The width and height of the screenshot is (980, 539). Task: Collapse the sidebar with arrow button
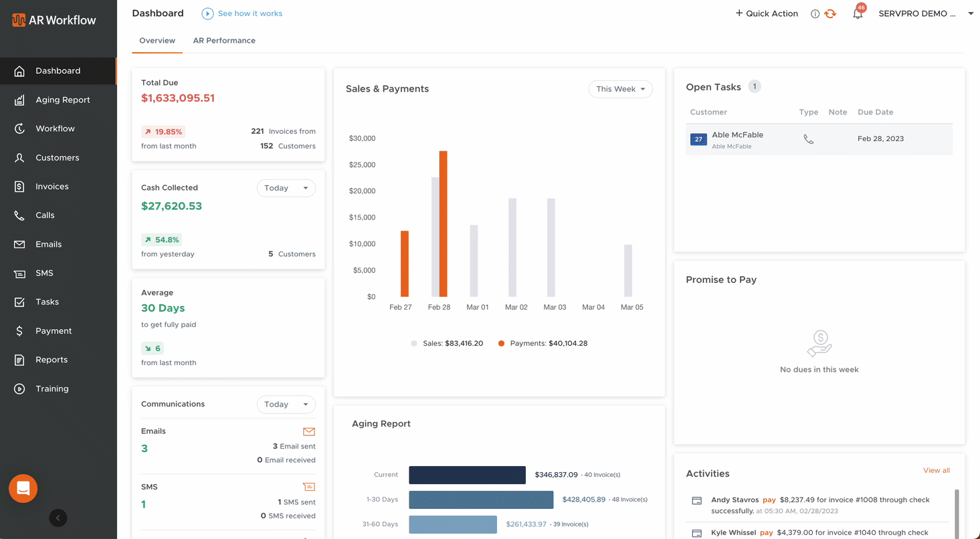(x=58, y=518)
